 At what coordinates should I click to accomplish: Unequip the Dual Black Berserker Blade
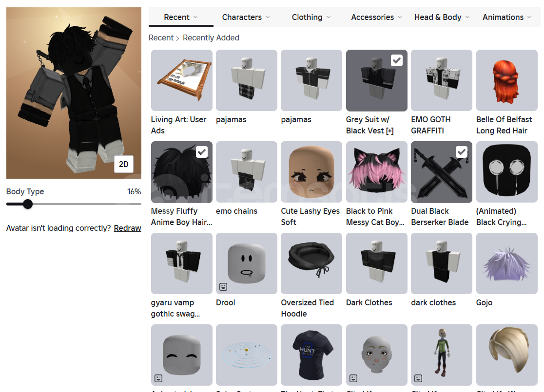click(x=462, y=152)
